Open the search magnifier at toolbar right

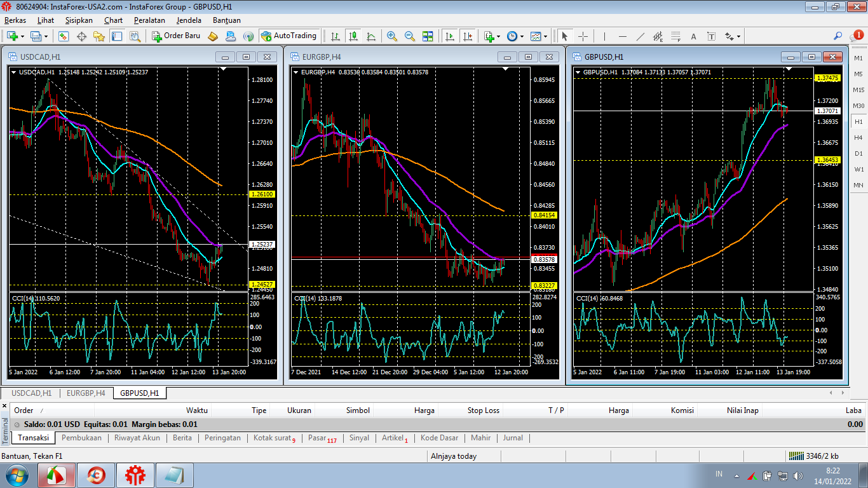(x=838, y=36)
